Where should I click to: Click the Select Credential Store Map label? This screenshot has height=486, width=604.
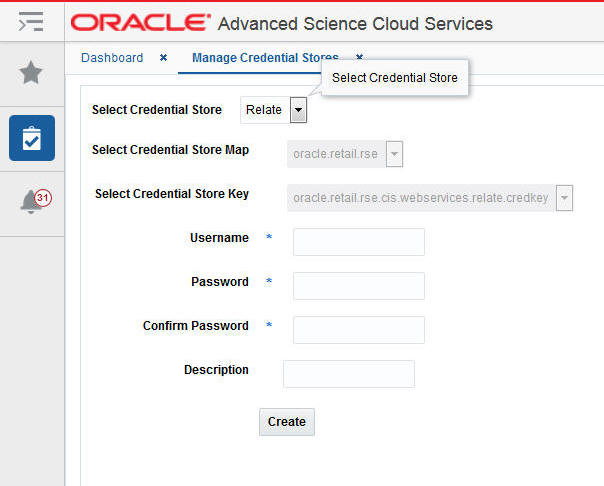pos(170,150)
